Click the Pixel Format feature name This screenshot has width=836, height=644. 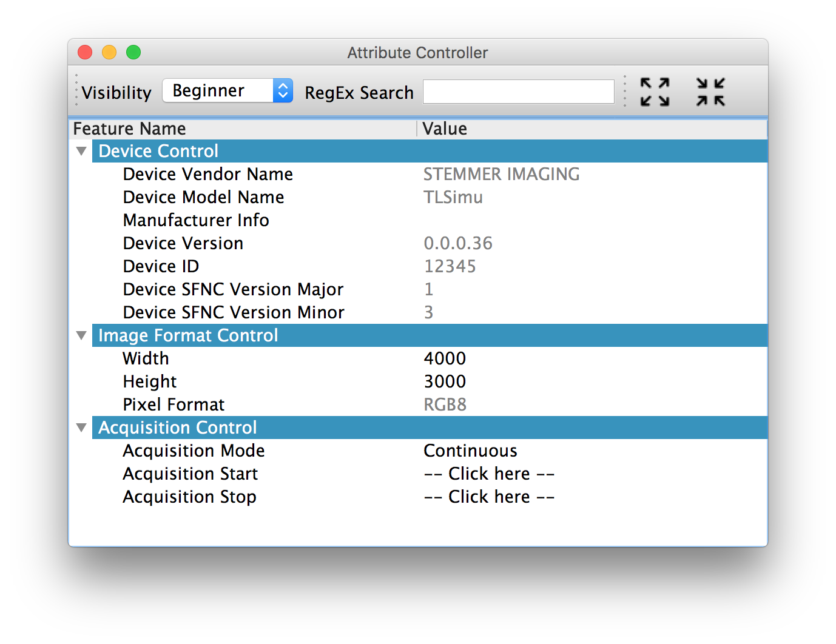pos(174,404)
